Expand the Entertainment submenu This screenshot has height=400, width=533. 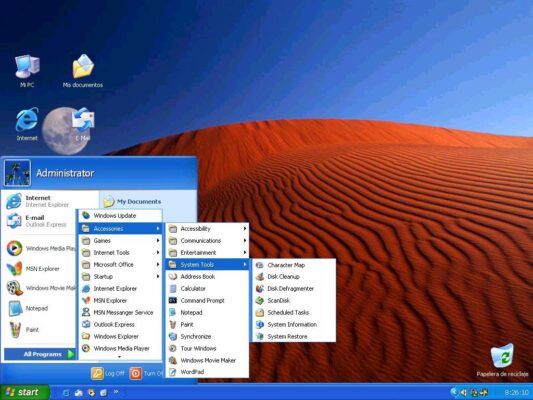coord(207,253)
